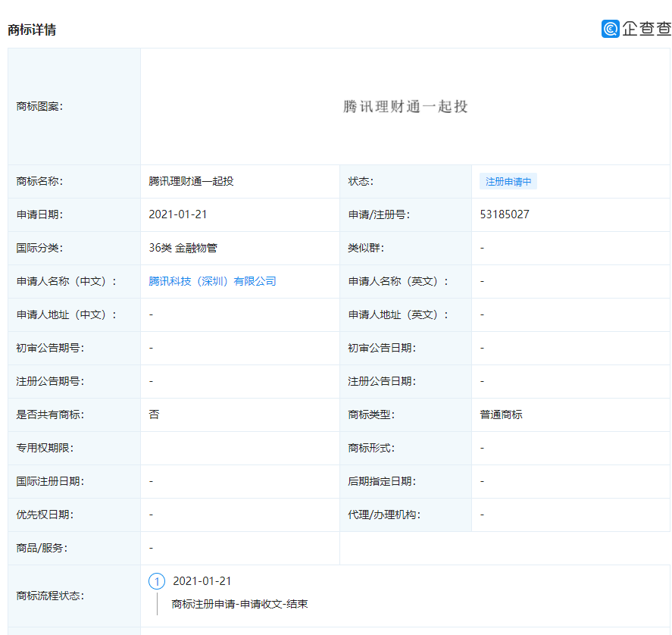
Task: Click the timeline date 2021-01-21 in 商标流程状态
Action: pyautogui.click(x=202, y=581)
